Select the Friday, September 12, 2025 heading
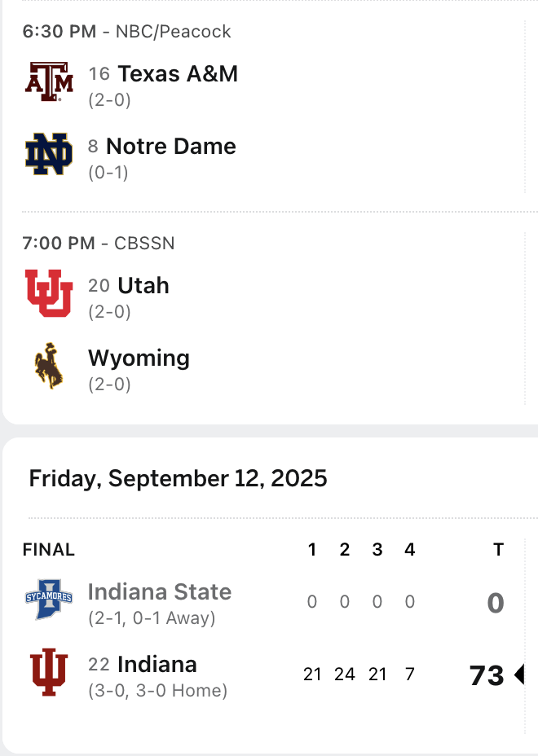The image size is (538, 756). 178,478
